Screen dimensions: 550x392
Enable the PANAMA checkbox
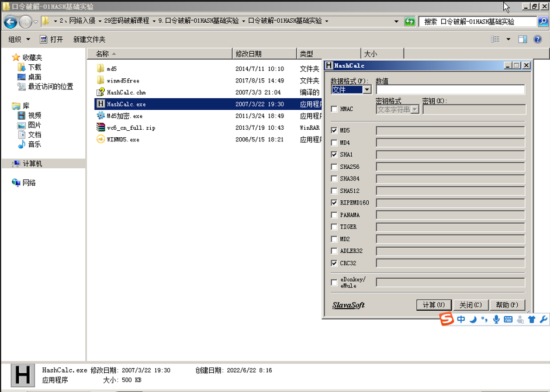point(334,215)
